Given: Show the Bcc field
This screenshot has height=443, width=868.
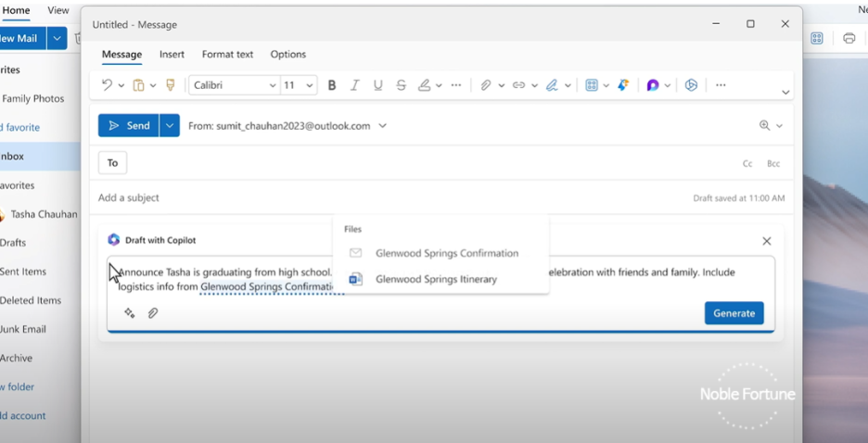Looking at the screenshot, I should tap(773, 164).
